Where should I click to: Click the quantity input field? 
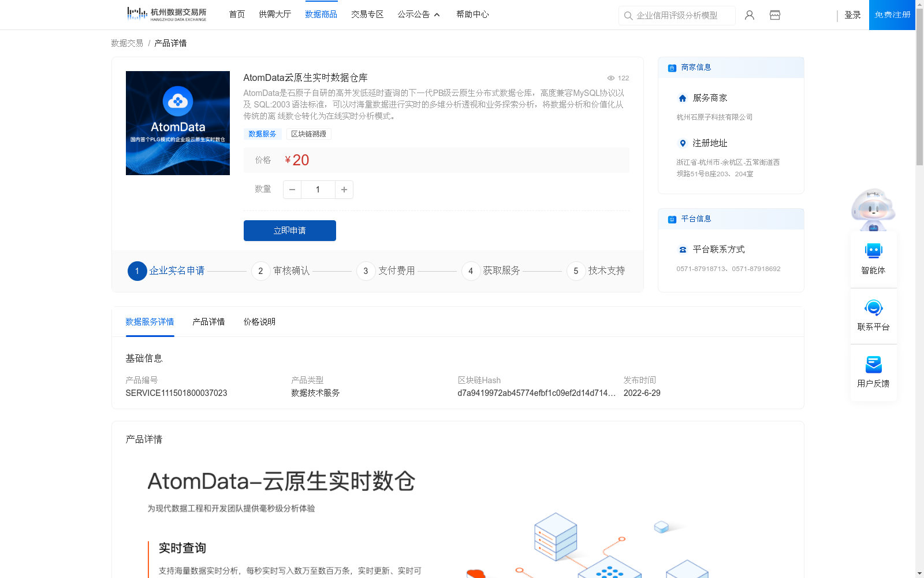click(318, 190)
